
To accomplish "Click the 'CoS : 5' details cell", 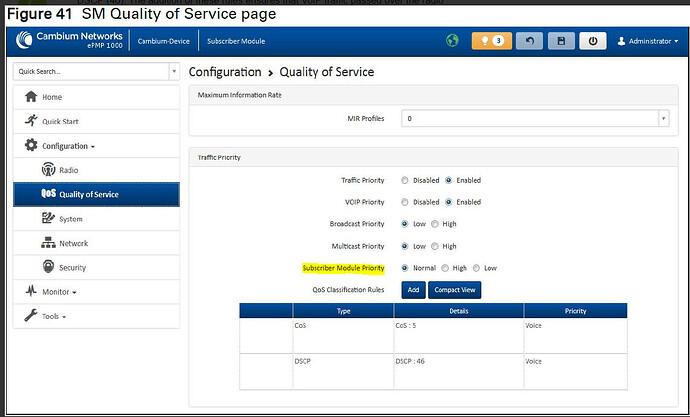I will click(x=459, y=336).
